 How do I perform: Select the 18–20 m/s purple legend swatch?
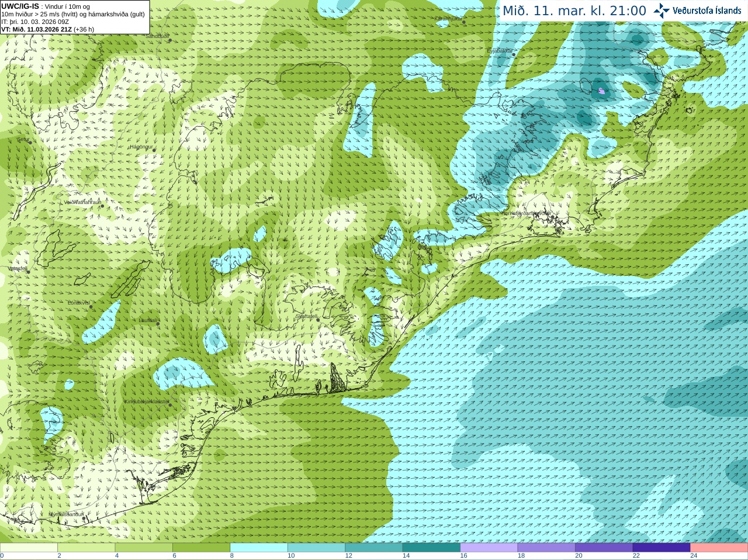point(546,548)
